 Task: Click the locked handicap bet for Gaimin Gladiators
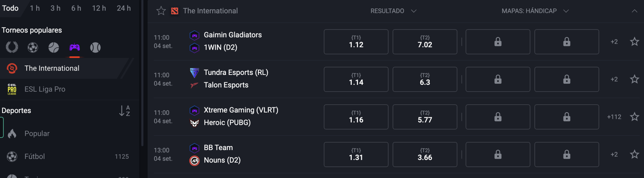click(498, 42)
